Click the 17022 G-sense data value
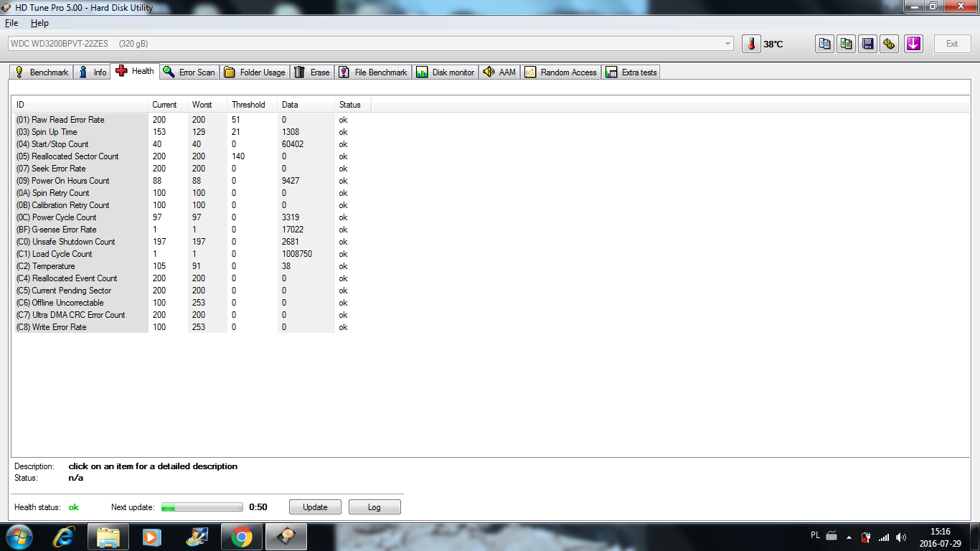This screenshot has width=980, height=551. (x=293, y=230)
